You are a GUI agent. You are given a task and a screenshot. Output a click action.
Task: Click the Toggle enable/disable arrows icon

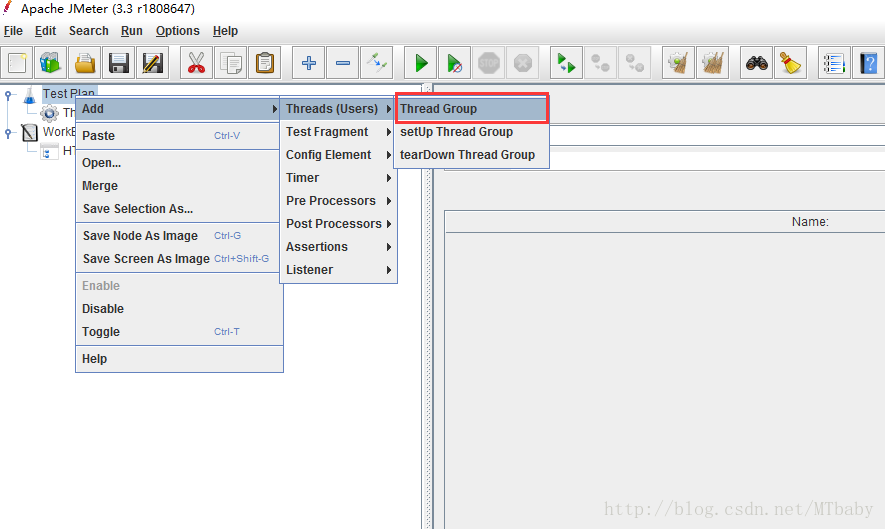pyautogui.click(x=376, y=63)
